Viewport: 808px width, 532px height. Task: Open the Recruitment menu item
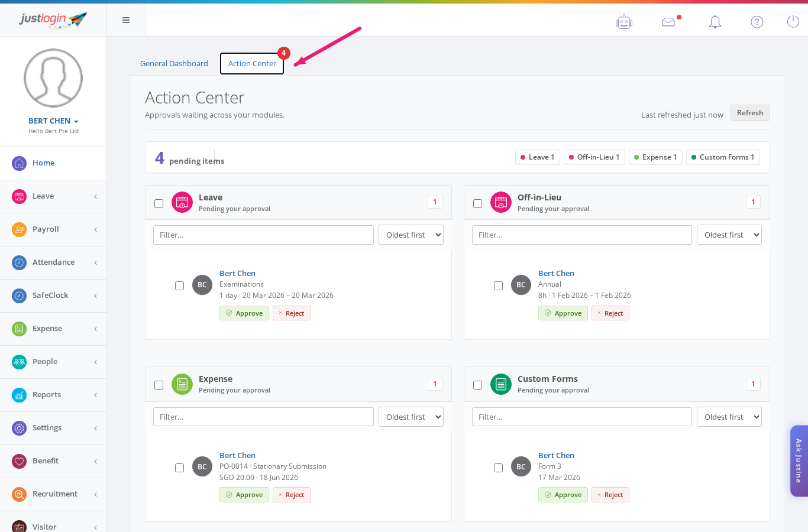point(53,494)
